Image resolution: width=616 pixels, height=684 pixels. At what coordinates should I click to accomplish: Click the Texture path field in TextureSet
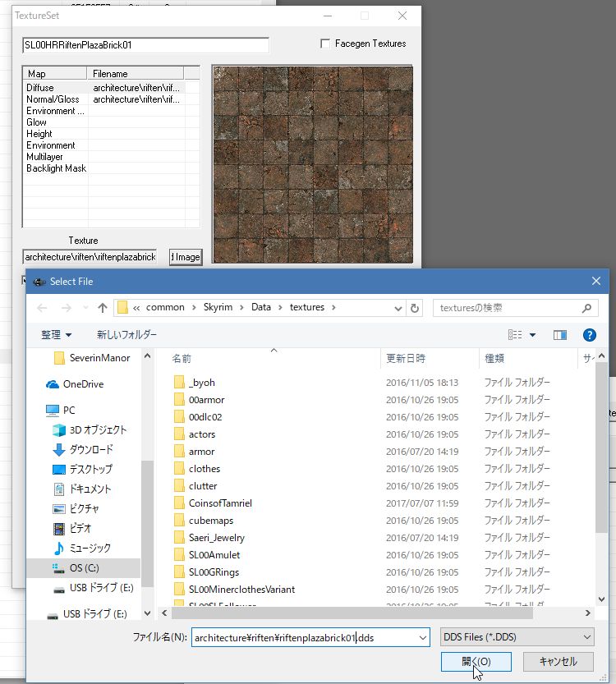pos(90,257)
